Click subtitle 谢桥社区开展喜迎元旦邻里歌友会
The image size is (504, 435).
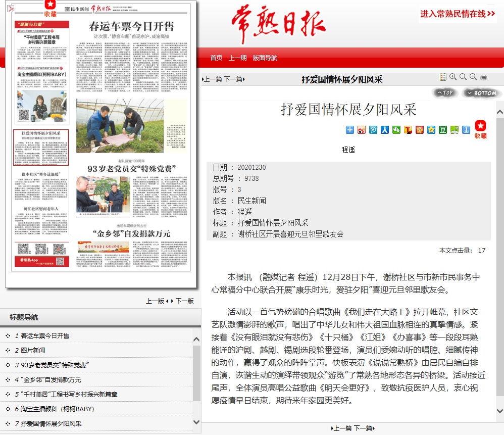[x=290, y=234]
